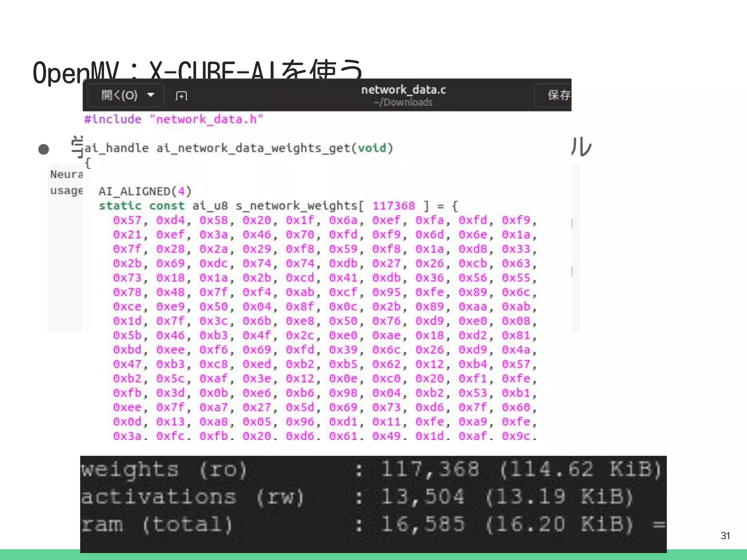This screenshot has height=560, width=747.
Task: Click the weights (ro) terminal line
Action: click(163, 470)
